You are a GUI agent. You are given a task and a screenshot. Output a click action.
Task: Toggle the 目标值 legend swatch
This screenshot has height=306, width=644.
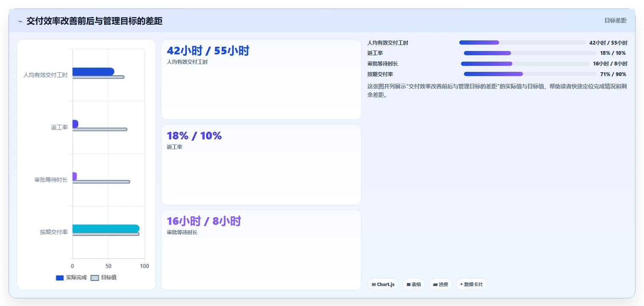click(x=95, y=278)
